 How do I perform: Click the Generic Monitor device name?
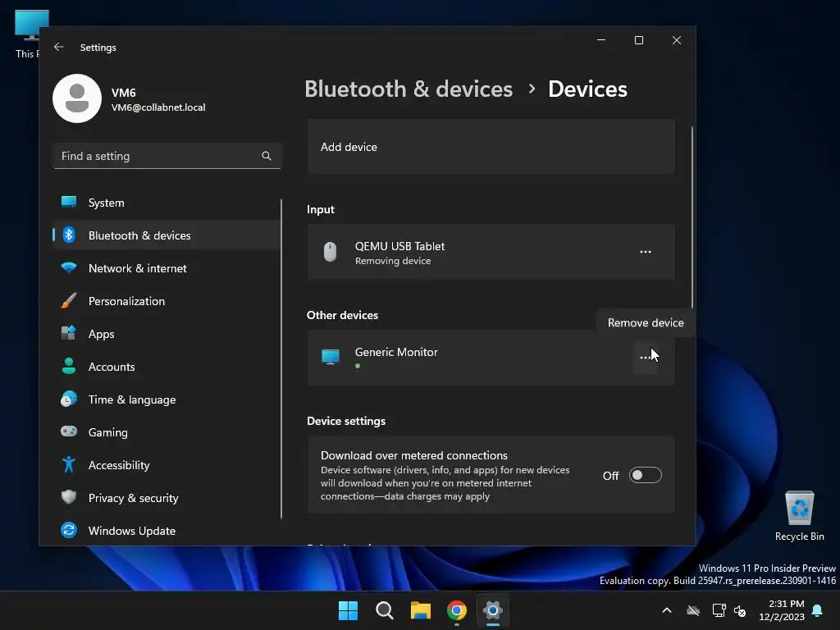[396, 352]
